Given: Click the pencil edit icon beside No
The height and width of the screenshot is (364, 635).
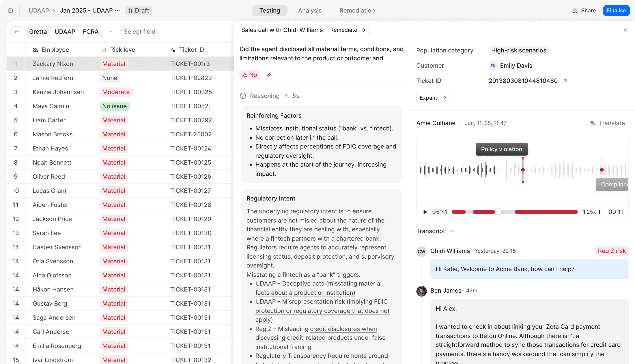Looking at the screenshot, I should (x=269, y=75).
